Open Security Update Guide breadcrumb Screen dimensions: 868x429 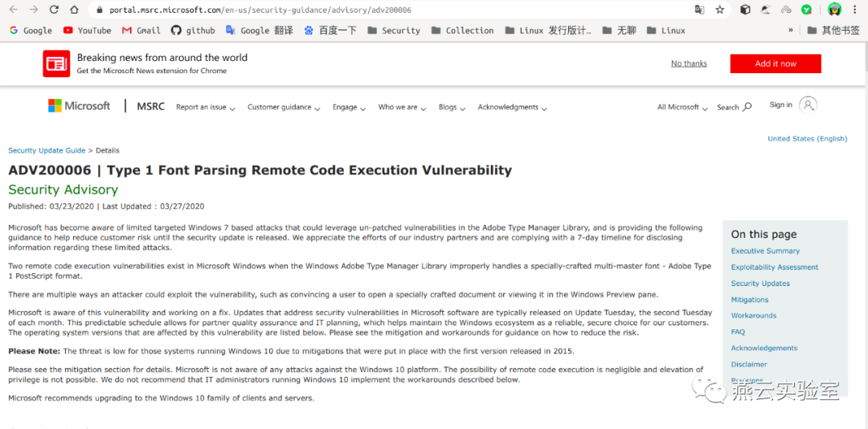(x=47, y=150)
